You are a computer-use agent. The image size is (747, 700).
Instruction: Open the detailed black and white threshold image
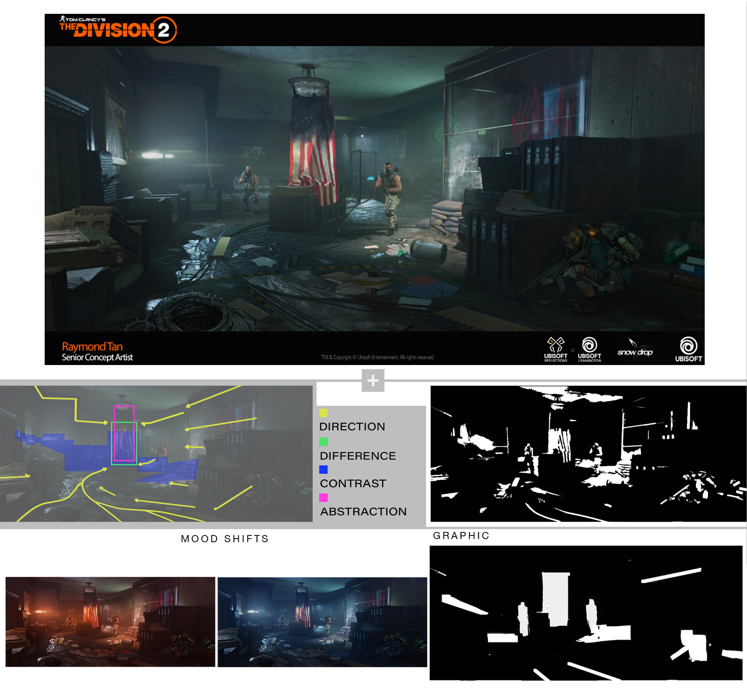pyautogui.click(x=588, y=454)
